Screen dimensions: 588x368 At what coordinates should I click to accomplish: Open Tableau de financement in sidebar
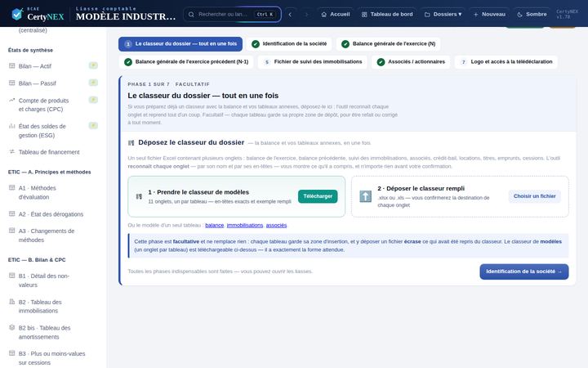click(x=52, y=152)
